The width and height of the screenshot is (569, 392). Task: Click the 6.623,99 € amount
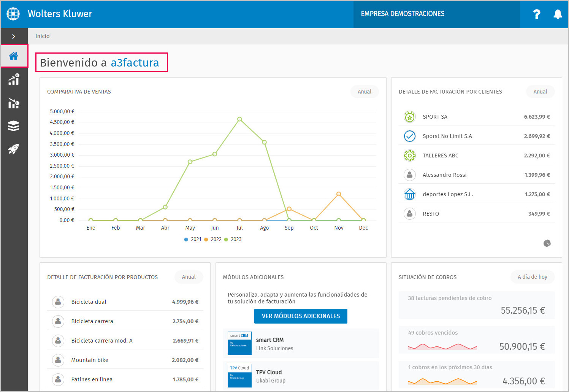coord(537,117)
